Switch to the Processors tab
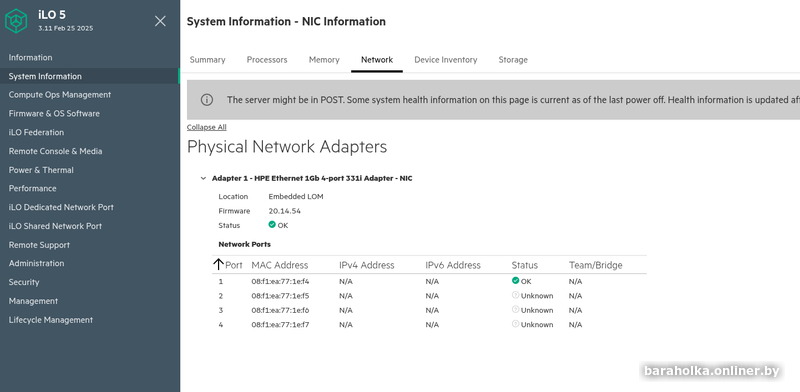Viewport: 800px width, 392px height. (x=267, y=60)
